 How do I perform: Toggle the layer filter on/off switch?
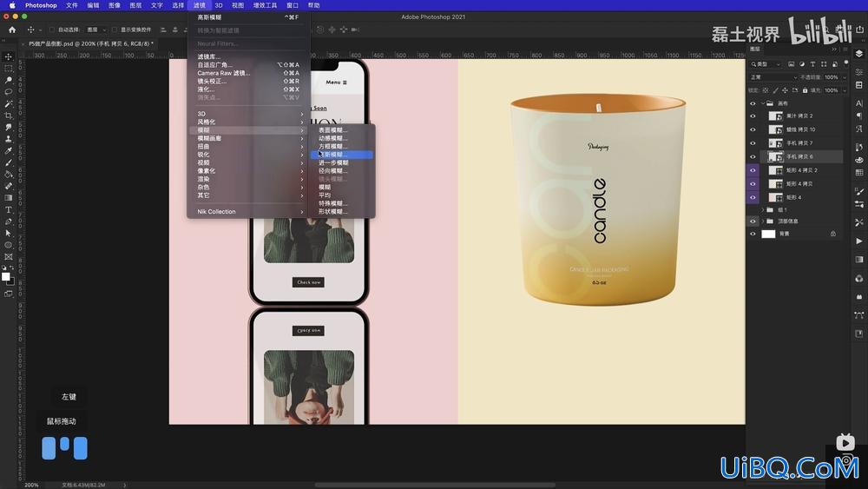(x=845, y=63)
